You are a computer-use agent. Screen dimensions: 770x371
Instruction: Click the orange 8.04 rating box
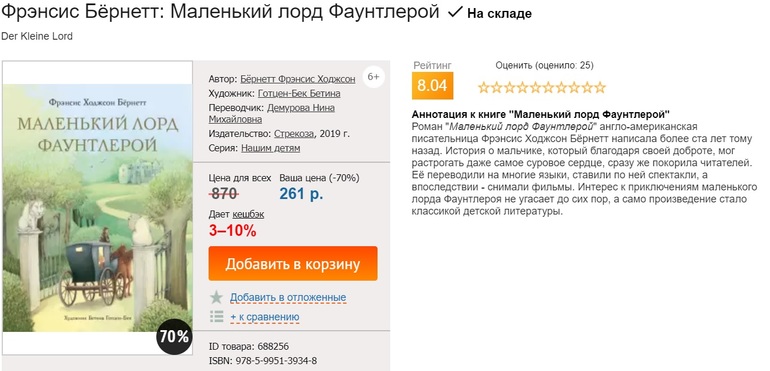[432, 86]
